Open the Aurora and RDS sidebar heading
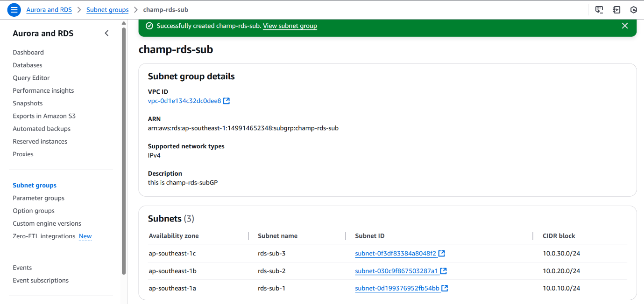 point(43,34)
